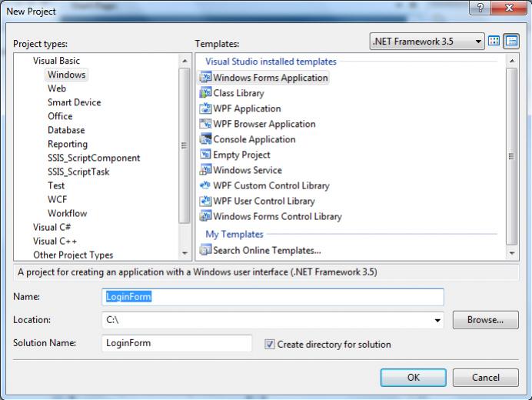Choose Windows Forms Application template text
The height and width of the screenshot is (400, 532).
271,78
